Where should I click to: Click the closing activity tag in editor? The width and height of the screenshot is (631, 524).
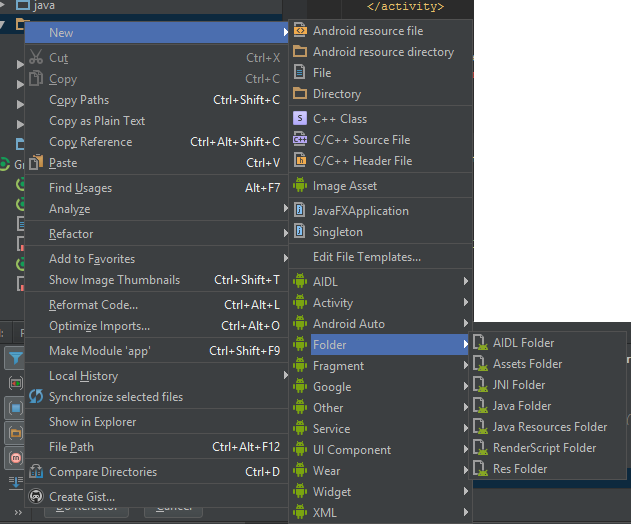click(x=405, y=6)
